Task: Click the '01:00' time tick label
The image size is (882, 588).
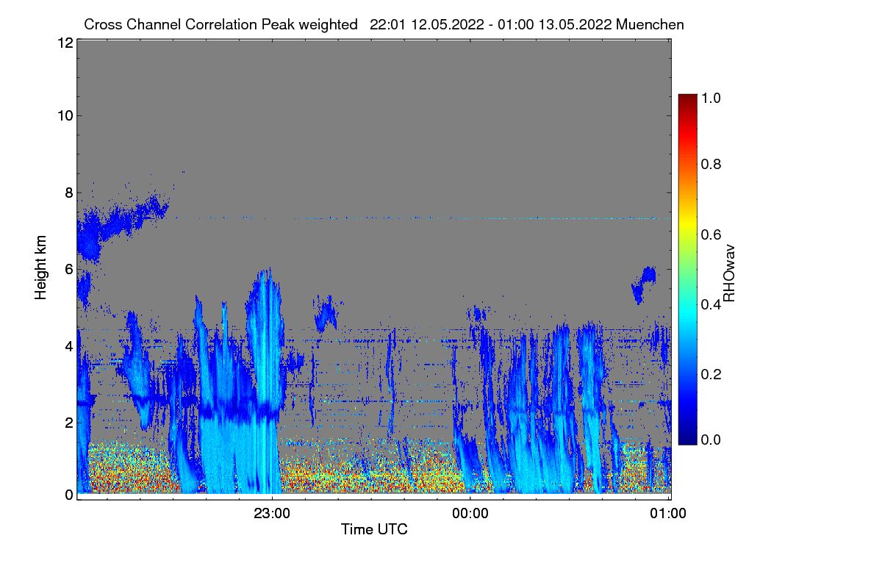Action: (x=669, y=514)
